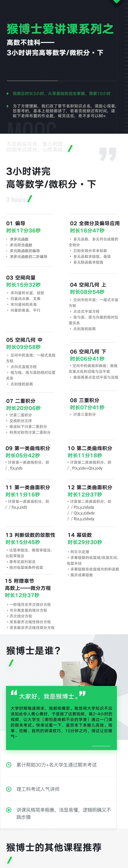Open chapter 02 全微分及偏导应用
The height and width of the screenshot is (868, 128).
[95, 223]
